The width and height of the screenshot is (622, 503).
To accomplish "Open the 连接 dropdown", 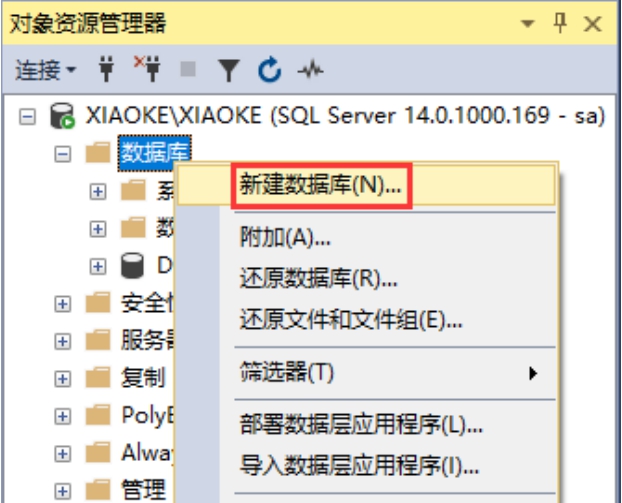I will coord(45,71).
